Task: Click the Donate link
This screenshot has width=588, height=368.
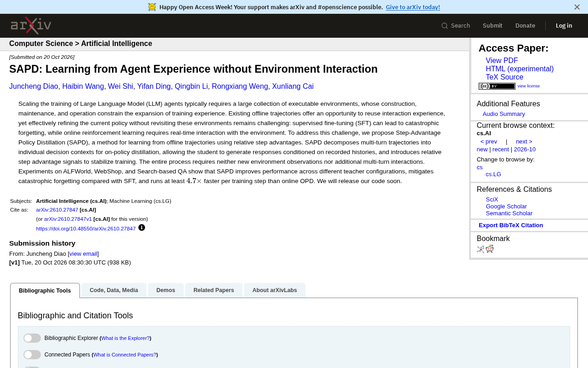Action: coord(525,26)
